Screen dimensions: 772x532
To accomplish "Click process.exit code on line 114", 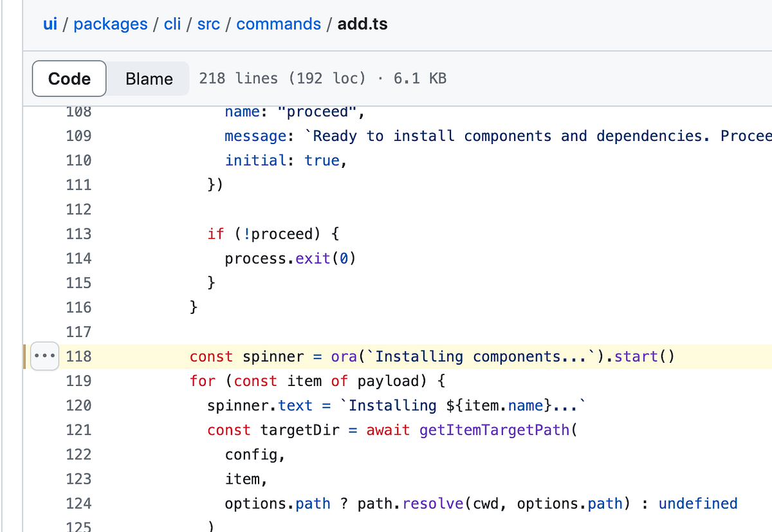I will 289,258.
